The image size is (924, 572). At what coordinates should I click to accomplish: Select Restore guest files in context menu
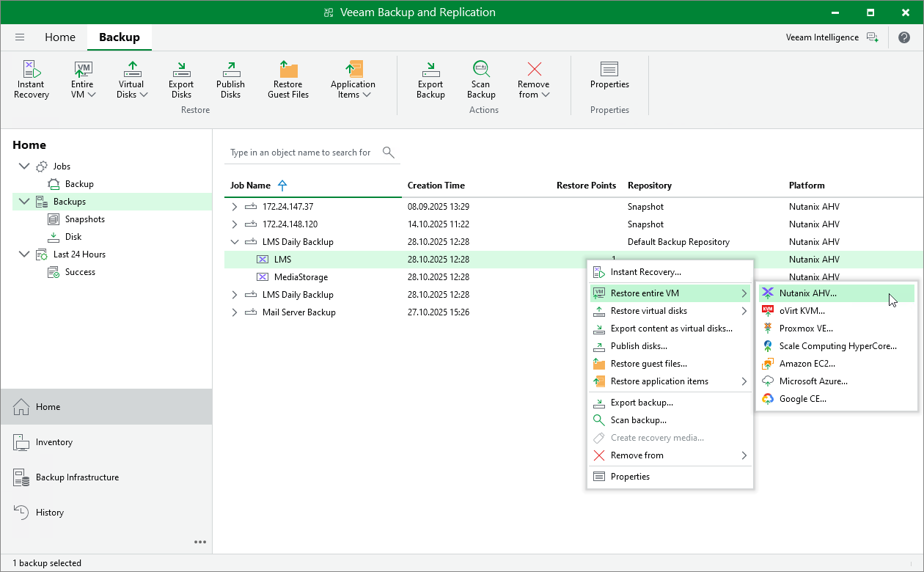coord(648,364)
